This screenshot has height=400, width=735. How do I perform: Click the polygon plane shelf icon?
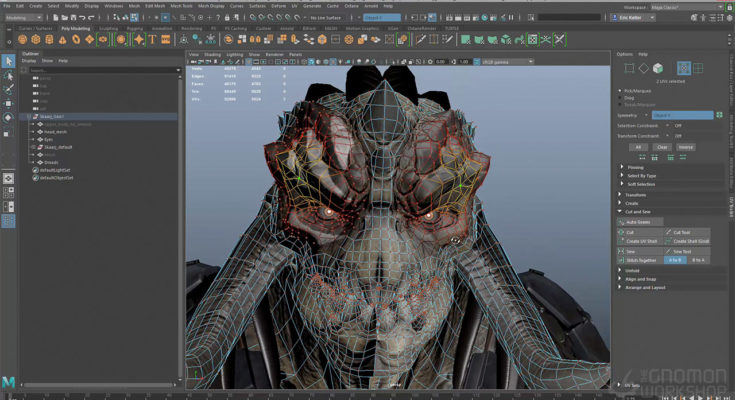coord(89,40)
